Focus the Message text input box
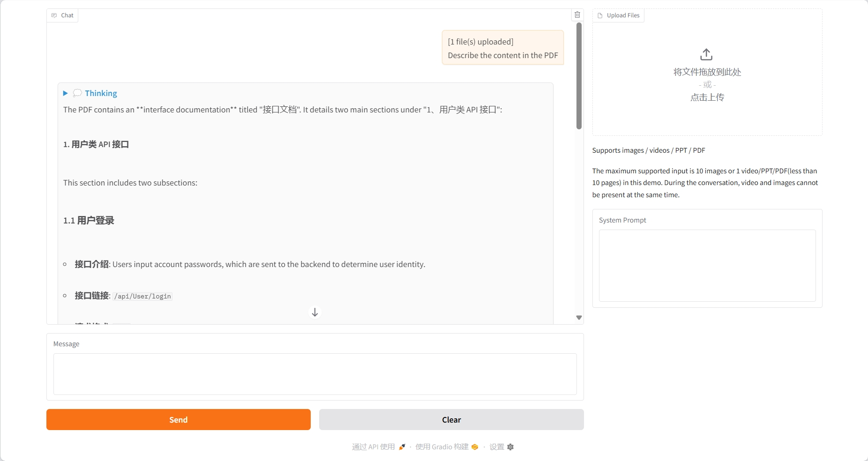This screenshot has height=461, width=868. (x=315, y=374)
